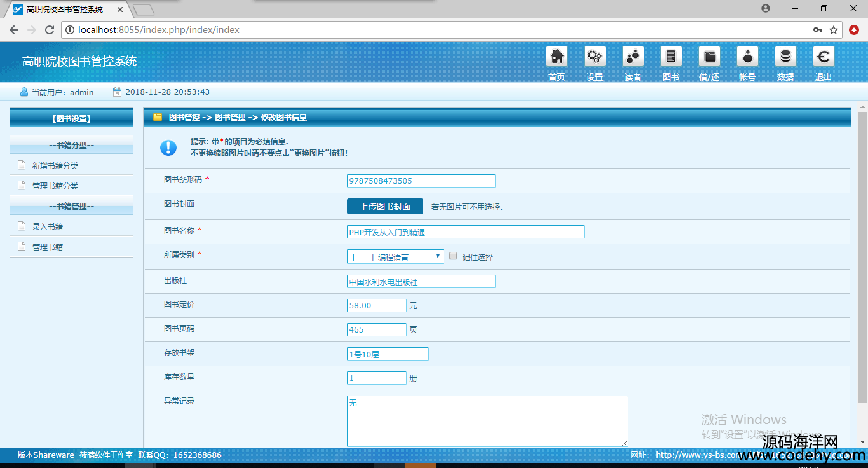The image size is (868, 468).
Task: Click the 上传图书封面 button
Action: 385,207
